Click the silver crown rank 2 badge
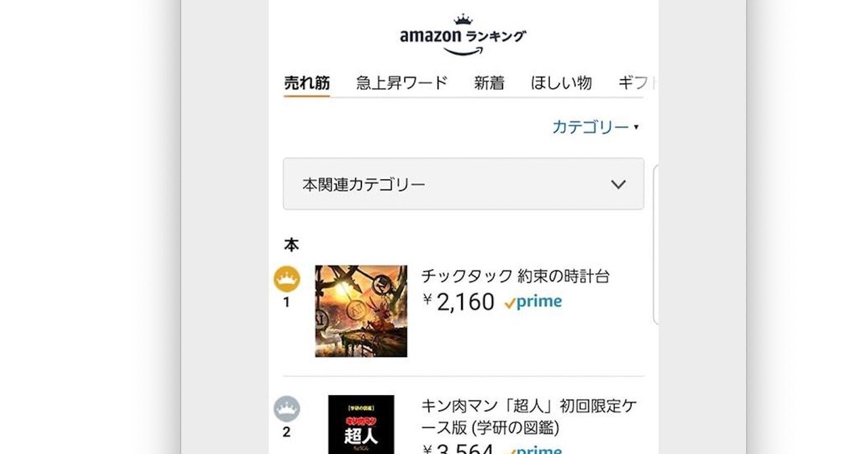The width and height of the screenshot is (868, 454). (x=287, y=409)
